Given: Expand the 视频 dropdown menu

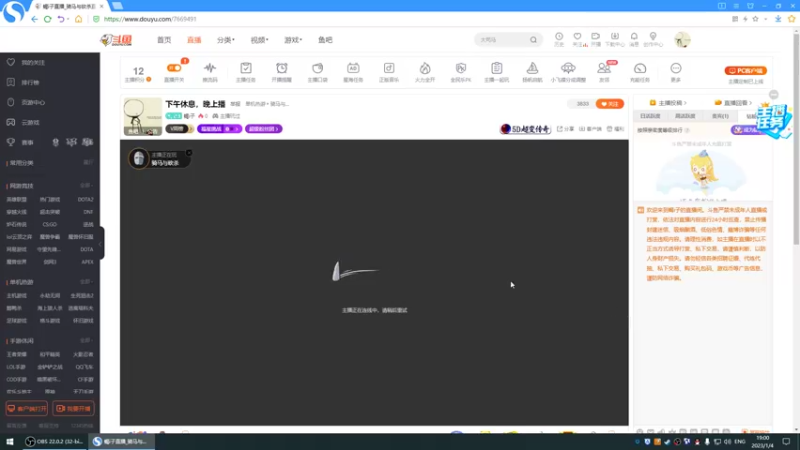Looking at the screenshot, I should click(x=259, y=40).
